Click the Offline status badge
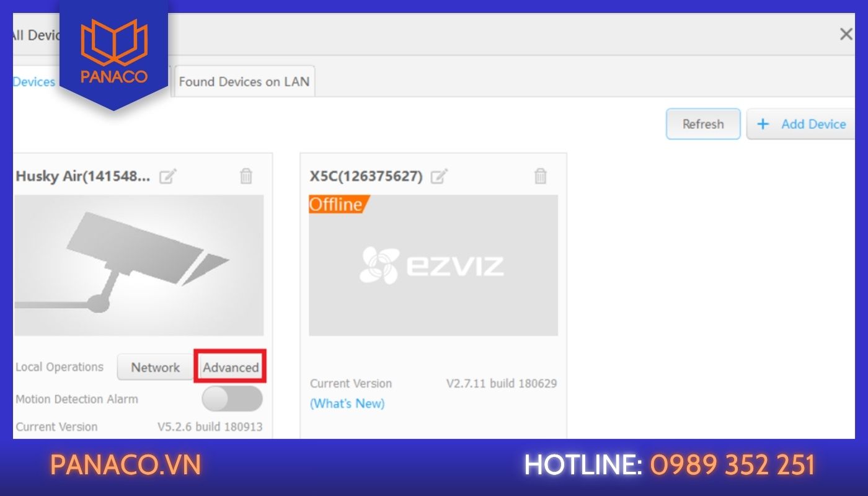Viewport: 868px width, 496px height. (338, 204)
